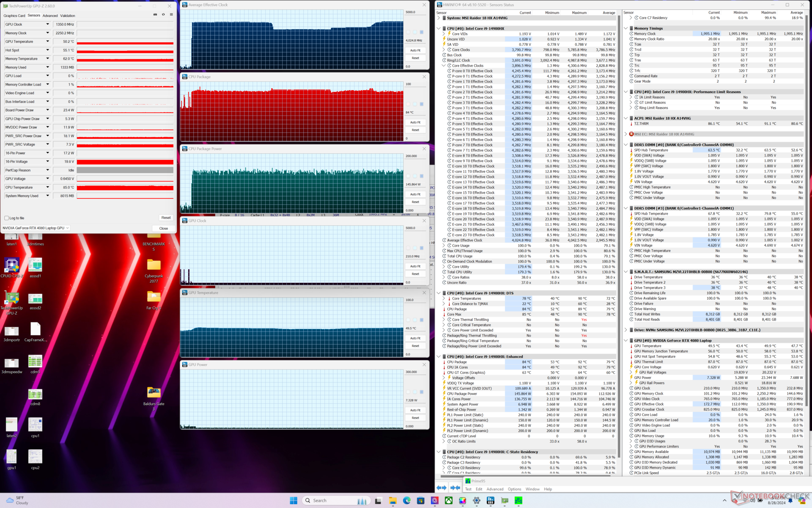Open the GPU Temperature sensor dropdown arrow

pos(48,41)
